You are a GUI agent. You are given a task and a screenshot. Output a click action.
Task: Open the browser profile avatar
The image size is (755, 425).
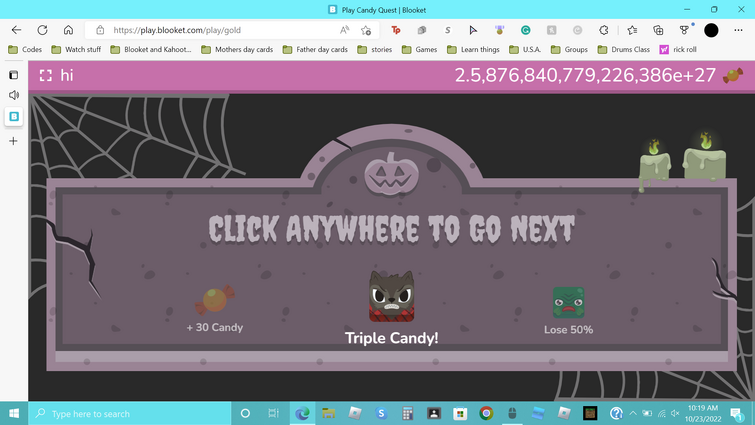coord(711,30)
